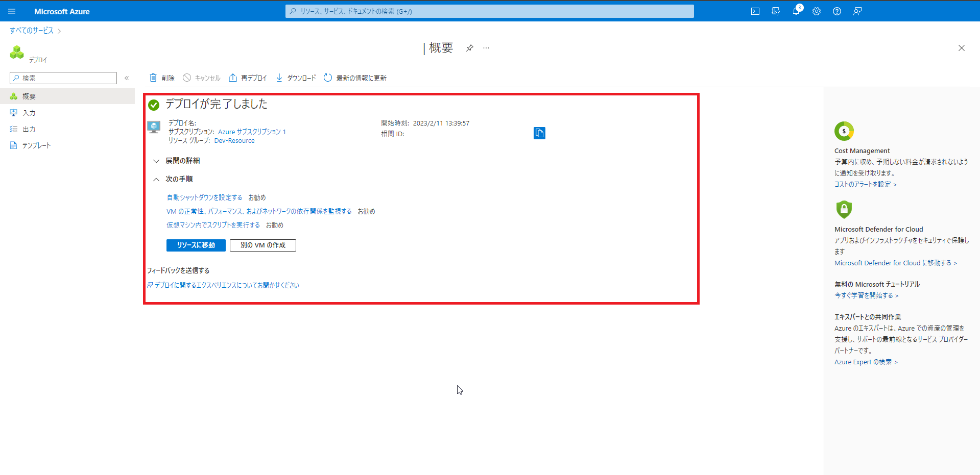980x475 pixels.
Task: Collapse the 次の手順 section
Action: tap(173, 179)
